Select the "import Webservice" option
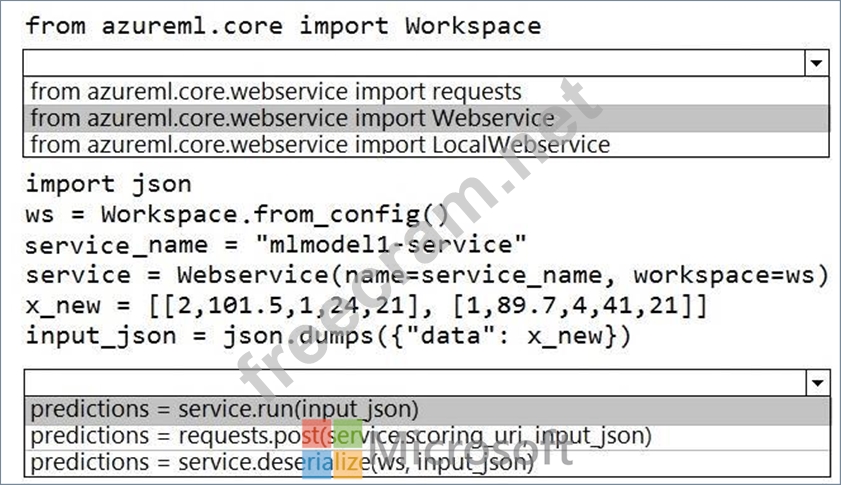The width and height of the screenshot is (841, 485). [292, 118]
